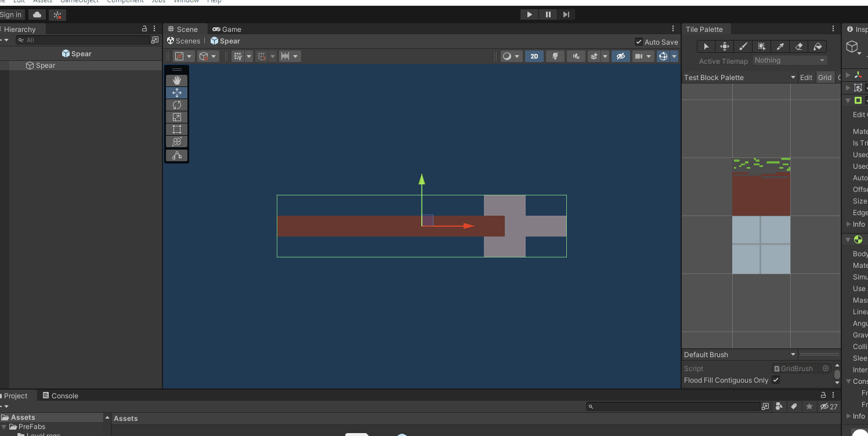
Task: Select the Rotate tool in Scene overlay
Action: click(177, 105)
